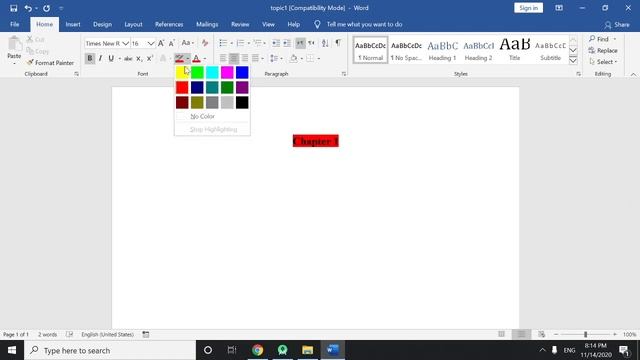Viewport: 640px width, 360px height.
Task: Apply Heading 1 style
Action: 442,51
